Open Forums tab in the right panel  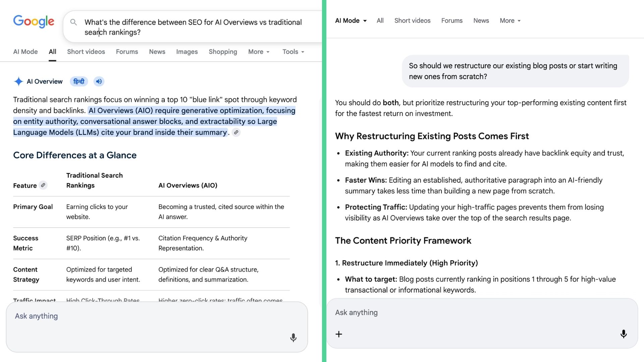point(452,20)
